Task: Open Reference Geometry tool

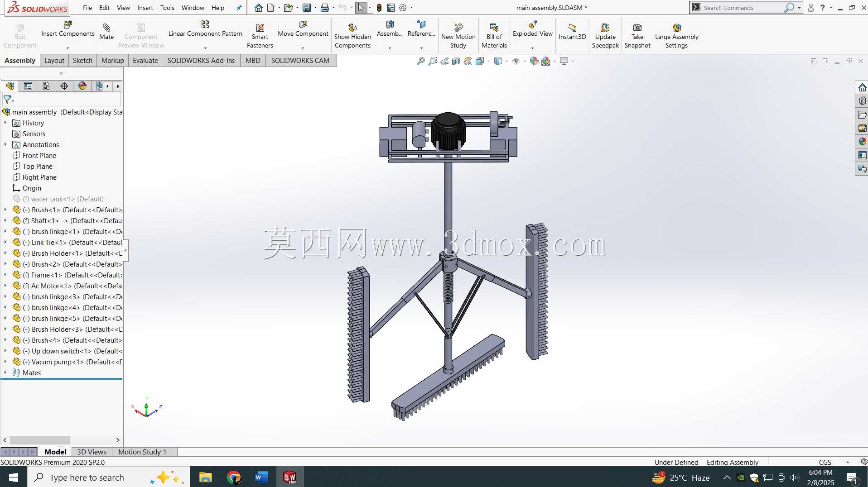Action: [x=421, y=29]
